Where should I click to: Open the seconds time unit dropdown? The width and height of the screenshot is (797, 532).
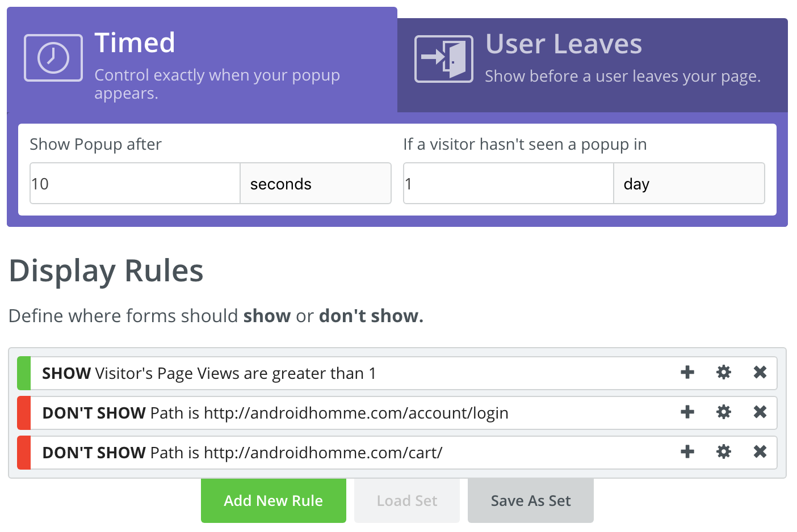(316, 184)
